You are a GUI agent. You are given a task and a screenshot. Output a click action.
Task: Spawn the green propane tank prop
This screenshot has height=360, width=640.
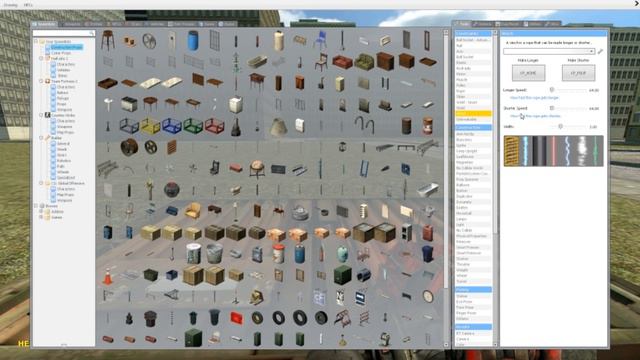tap(342, 254)
